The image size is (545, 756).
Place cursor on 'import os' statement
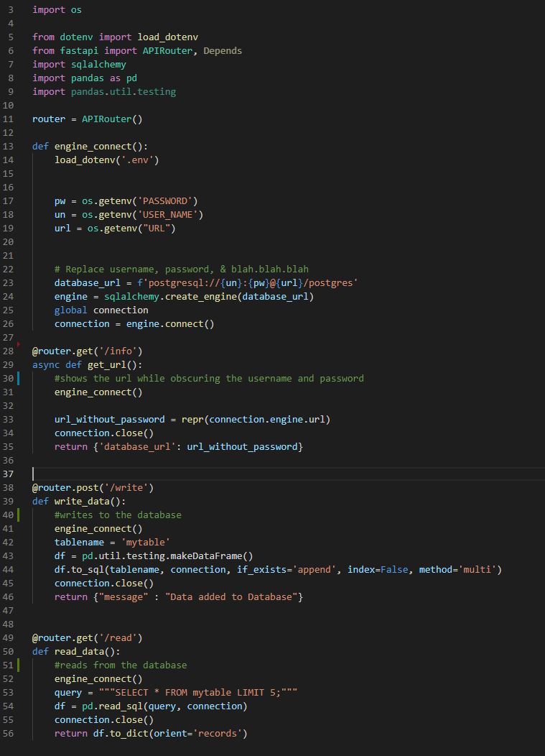[57, 10]
